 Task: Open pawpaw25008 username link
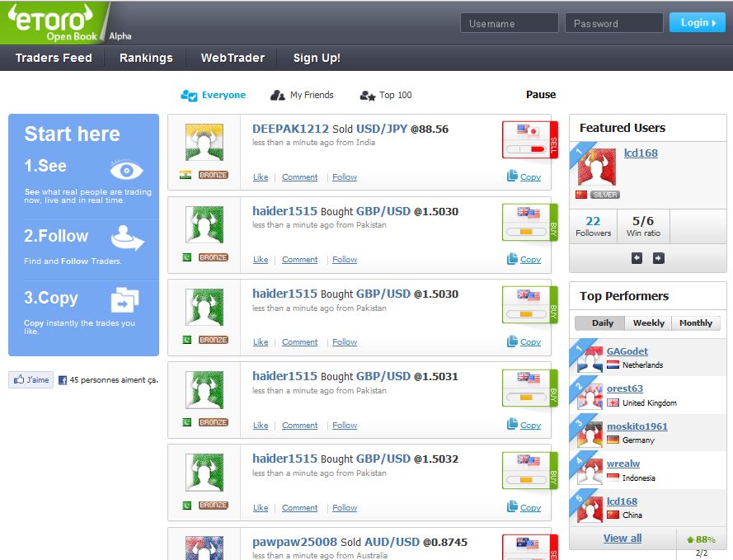coord(294,542)
